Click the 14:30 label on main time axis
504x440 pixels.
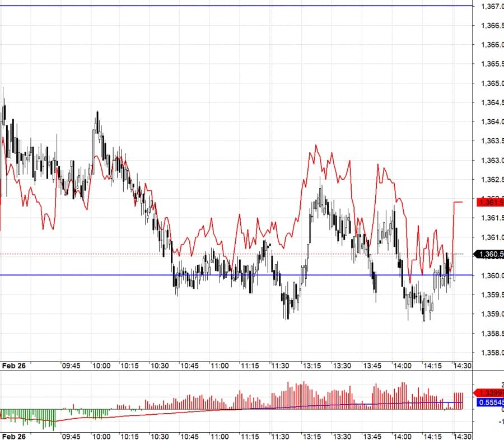pyautogui.click(x=462, y=366)
